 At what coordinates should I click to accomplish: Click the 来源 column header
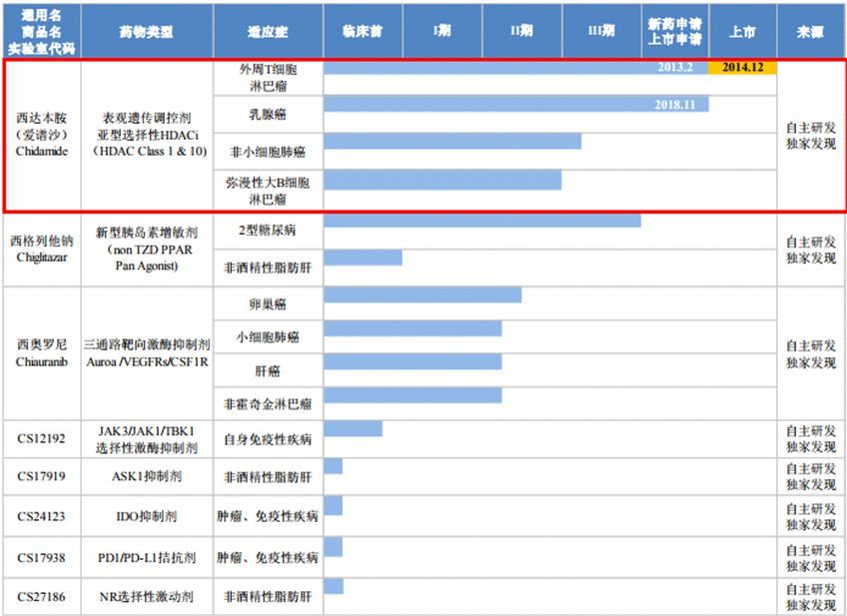[811, 31]
